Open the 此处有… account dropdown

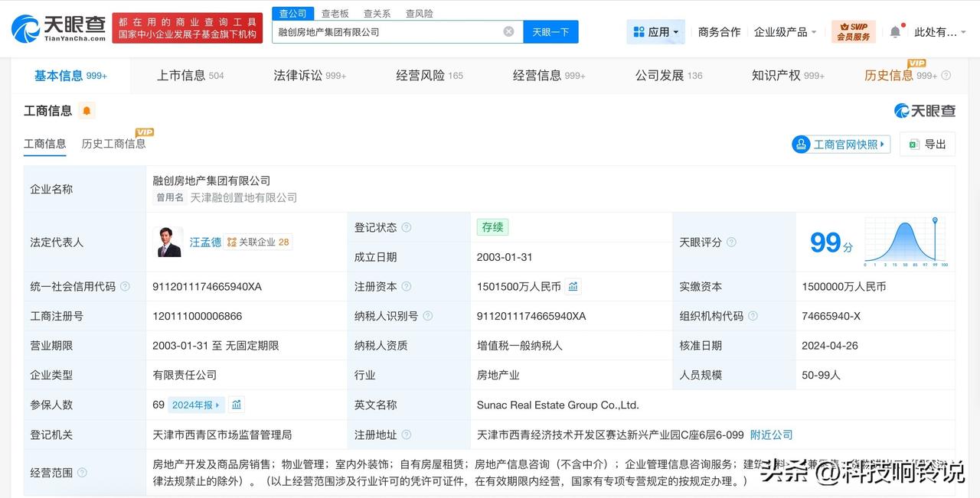[x=939, y=32]
